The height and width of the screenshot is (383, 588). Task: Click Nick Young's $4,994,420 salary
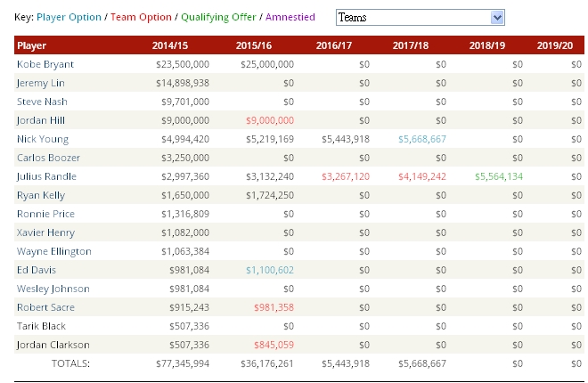pos(185,139)
